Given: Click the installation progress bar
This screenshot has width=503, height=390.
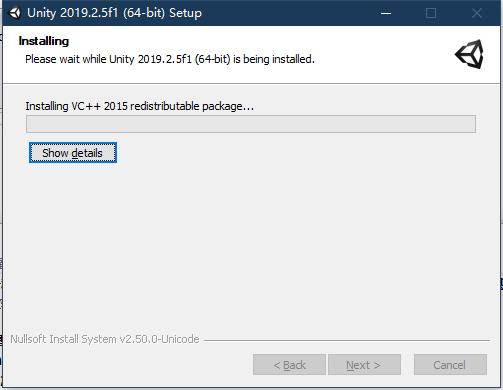Looking at the screenshot, I should tap(251, 124).
